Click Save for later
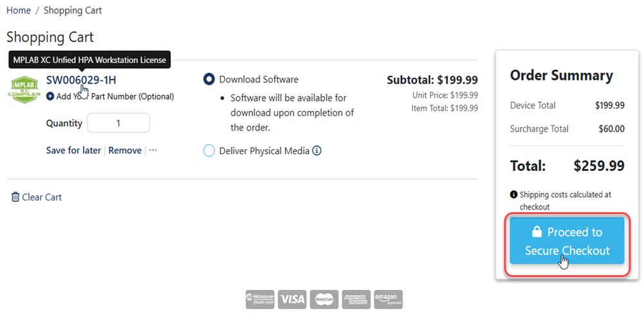This screenshot has width=644, height=322. point(73,150)
